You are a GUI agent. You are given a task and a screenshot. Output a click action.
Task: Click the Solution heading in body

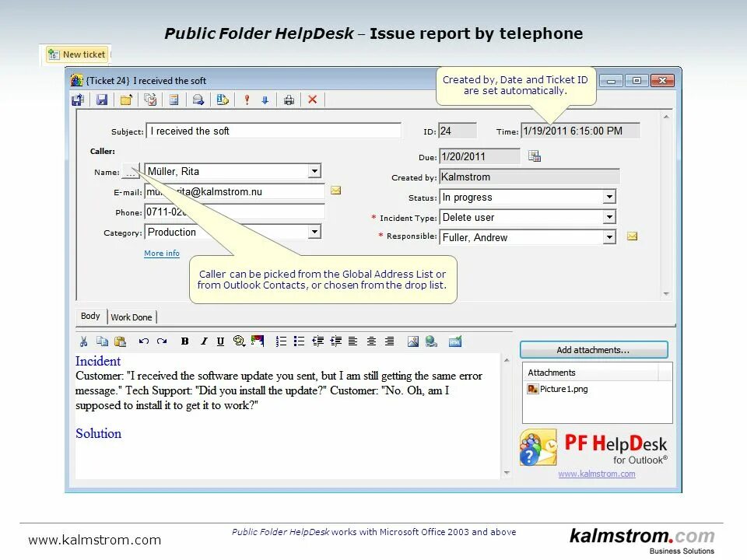[99, 433]
